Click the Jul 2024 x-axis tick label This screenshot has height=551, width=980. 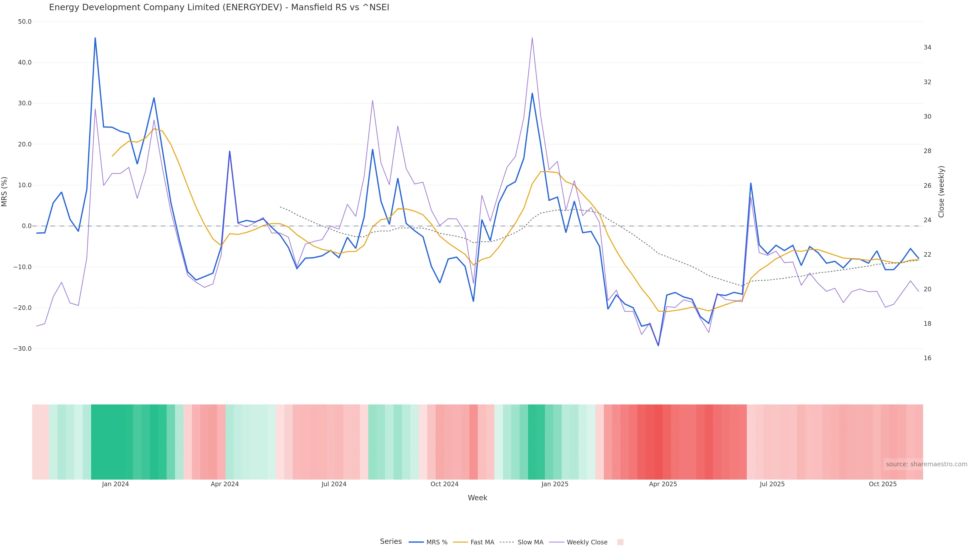pos(334,484)
